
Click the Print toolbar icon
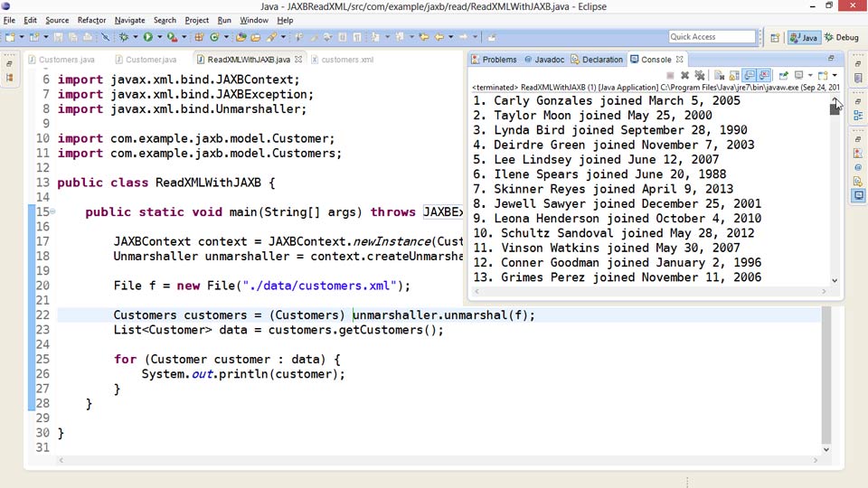coord(88,37)
